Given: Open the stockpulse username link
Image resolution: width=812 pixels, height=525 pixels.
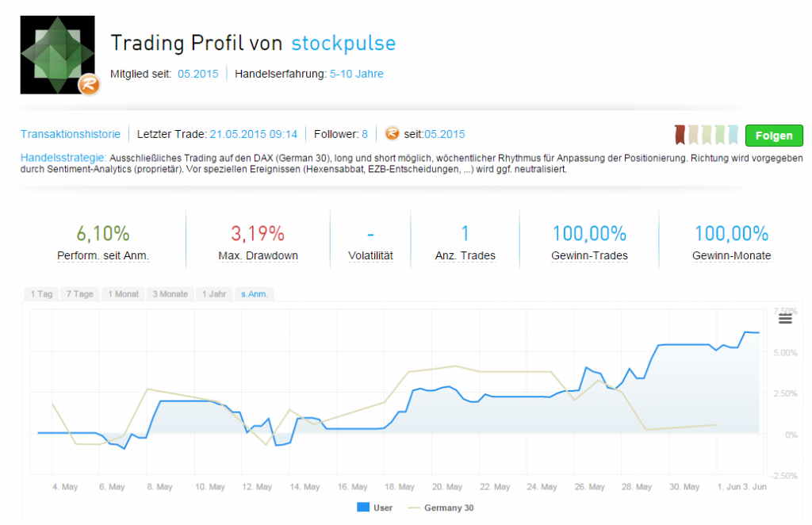Looking at the screenshot, I should pyautogui.click(x=343, y=43).
